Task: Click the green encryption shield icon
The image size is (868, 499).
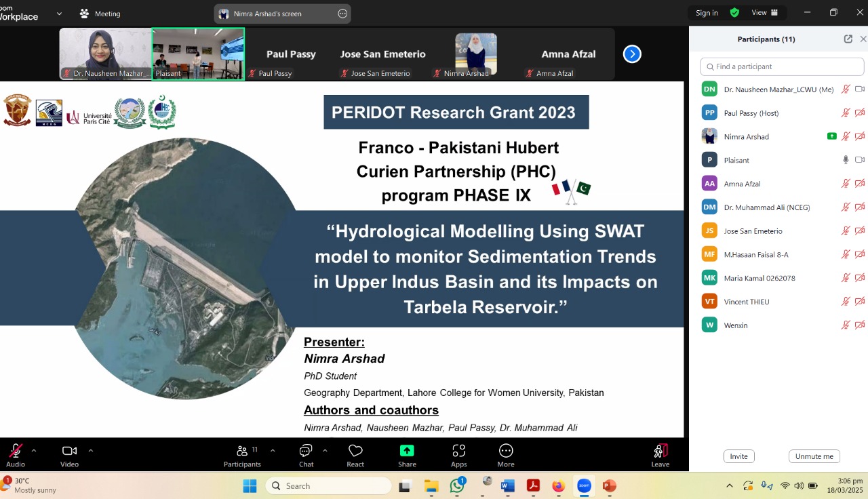Action: point(734,12)
